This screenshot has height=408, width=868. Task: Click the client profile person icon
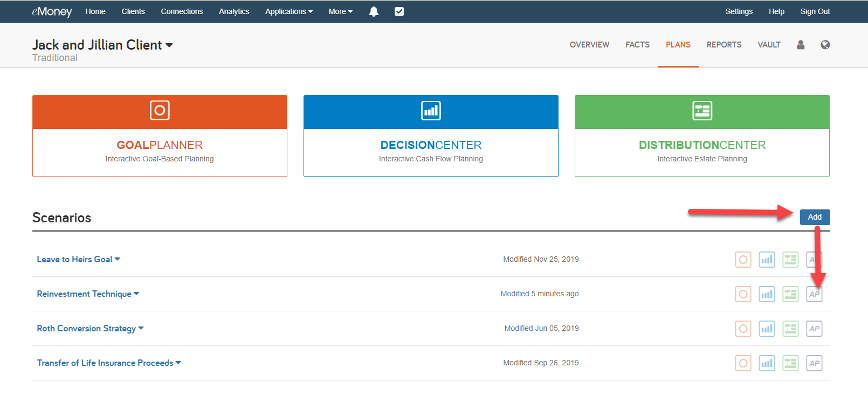(x=801, y=45)
